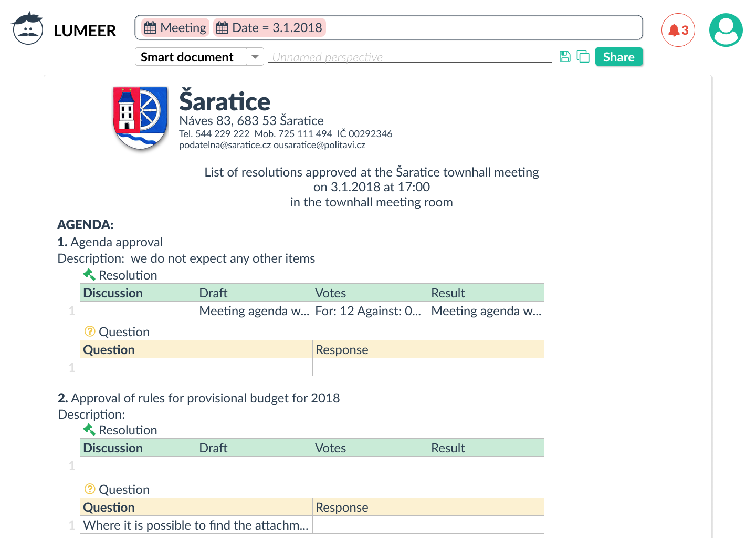Select the Date = 3.1.2018 filter chip

click(x=269, y=27)
